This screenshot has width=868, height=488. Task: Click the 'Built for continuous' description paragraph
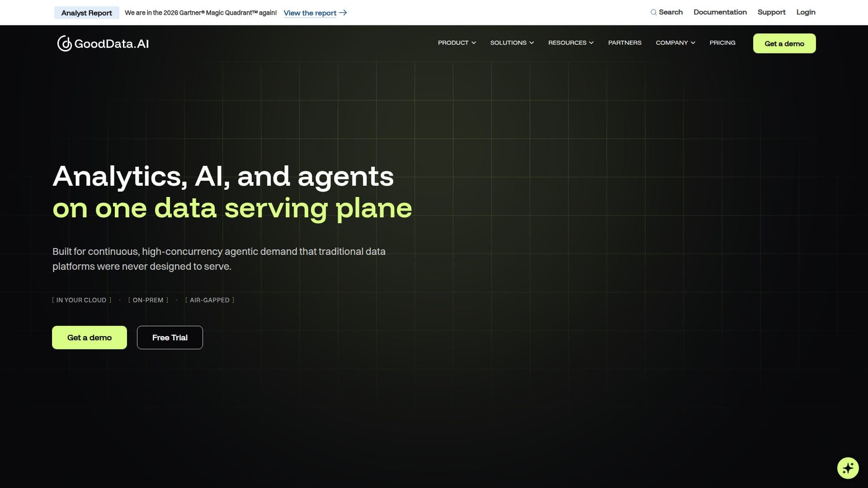219,259
